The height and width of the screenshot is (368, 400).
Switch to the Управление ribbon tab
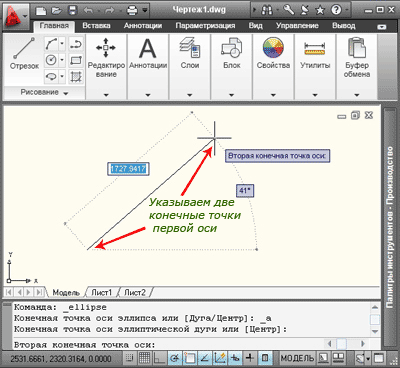click(x=297, y=26)
